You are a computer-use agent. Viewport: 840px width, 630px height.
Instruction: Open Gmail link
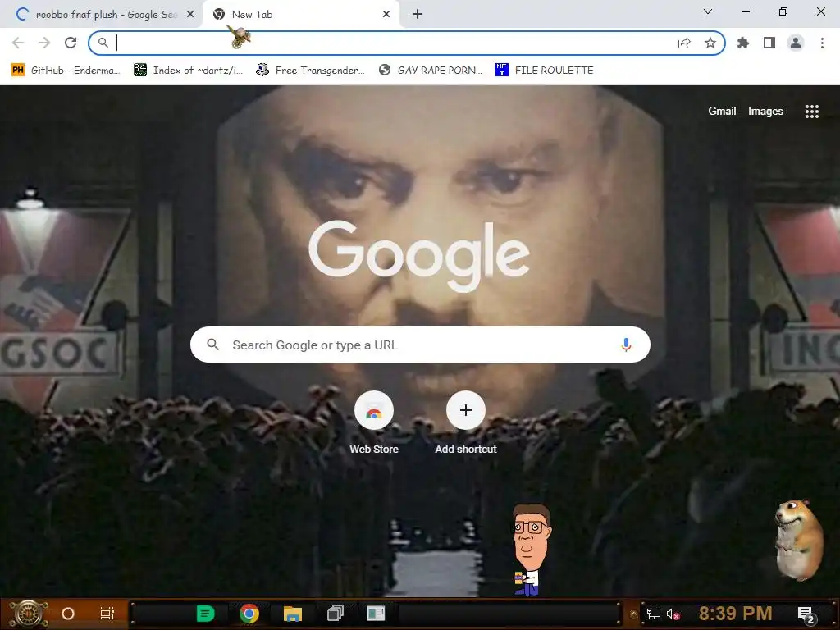(722, 112)
